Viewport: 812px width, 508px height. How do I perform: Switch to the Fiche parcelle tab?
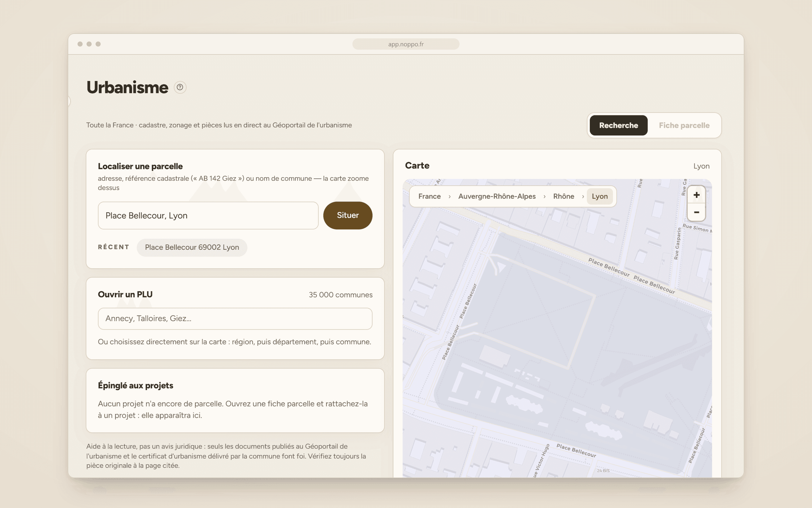(x=684, y=125)
